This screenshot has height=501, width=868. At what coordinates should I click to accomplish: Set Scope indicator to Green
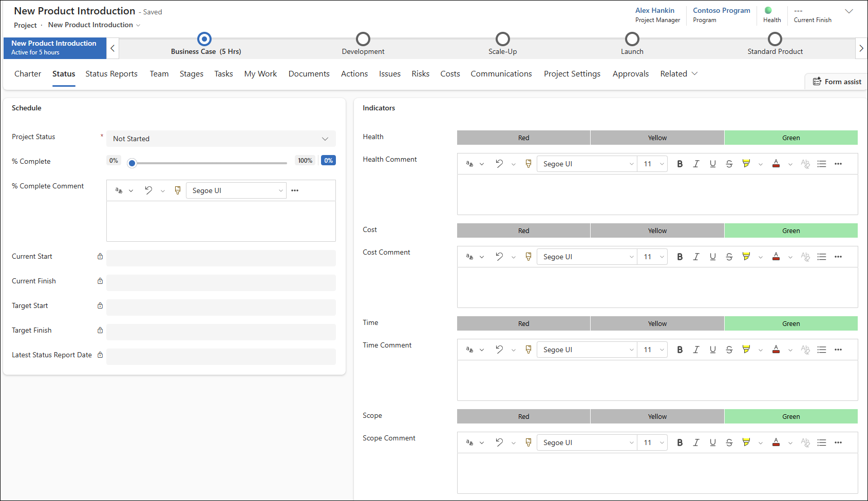coord(790,416)
